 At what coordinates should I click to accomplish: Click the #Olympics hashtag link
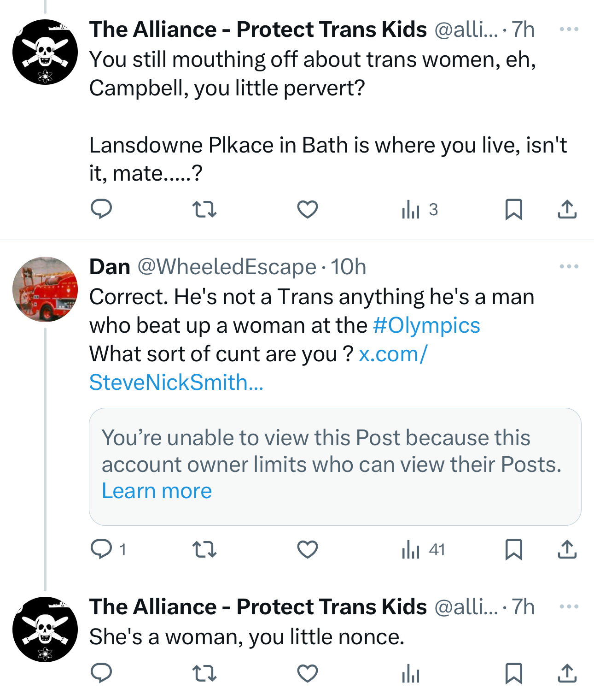426,325
